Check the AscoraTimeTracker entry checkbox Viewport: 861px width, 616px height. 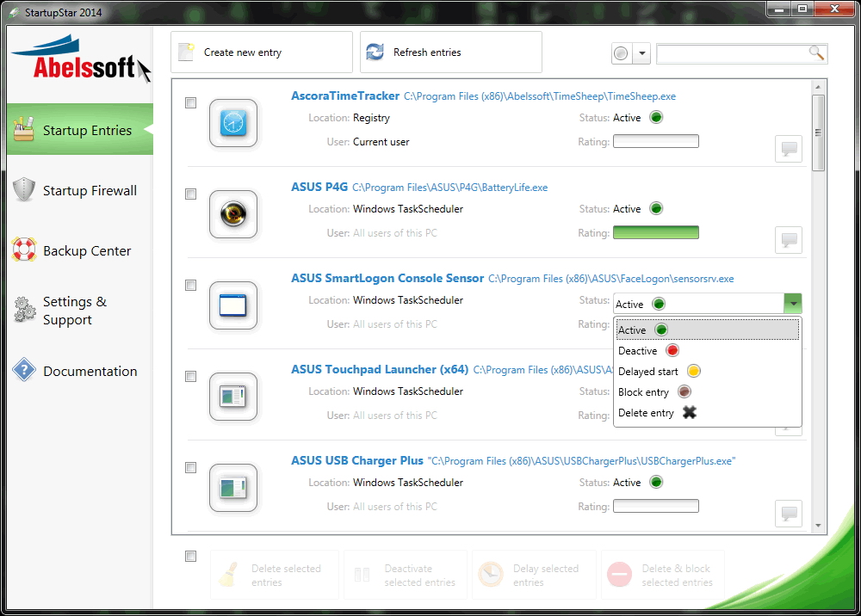coord(191,103)
